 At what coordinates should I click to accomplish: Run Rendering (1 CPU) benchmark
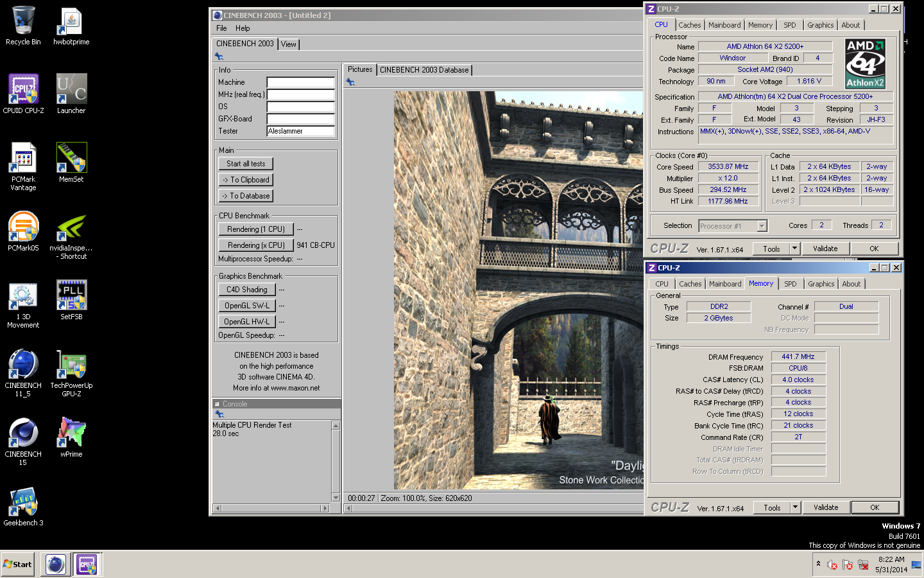(256, 229)
